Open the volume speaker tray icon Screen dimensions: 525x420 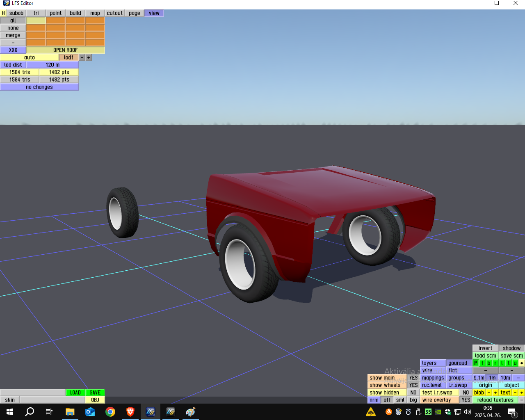[468, 412]
